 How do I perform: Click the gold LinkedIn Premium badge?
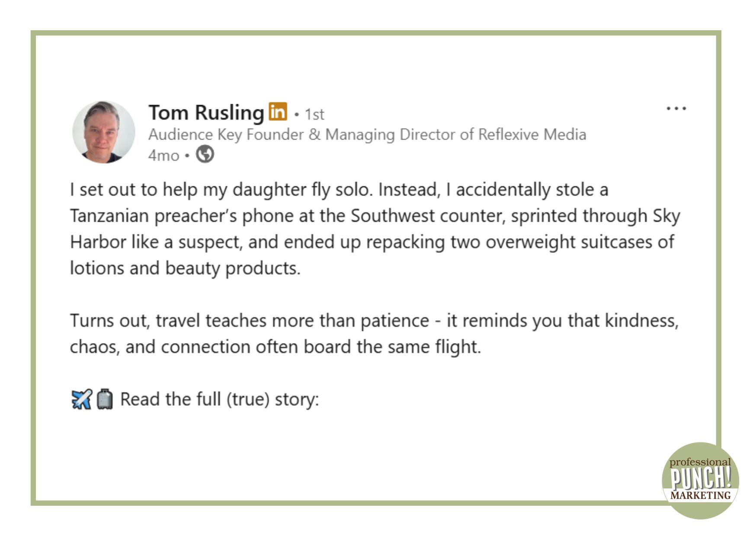click(278, 112)
